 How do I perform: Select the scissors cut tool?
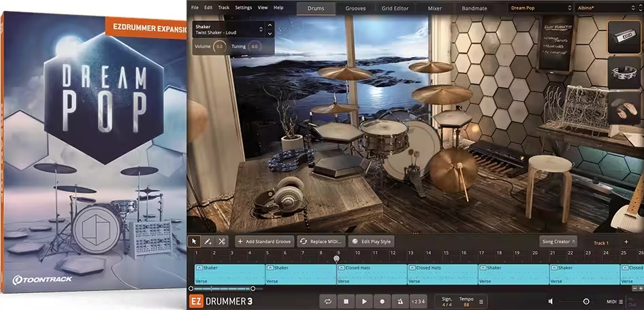point(221,241)
